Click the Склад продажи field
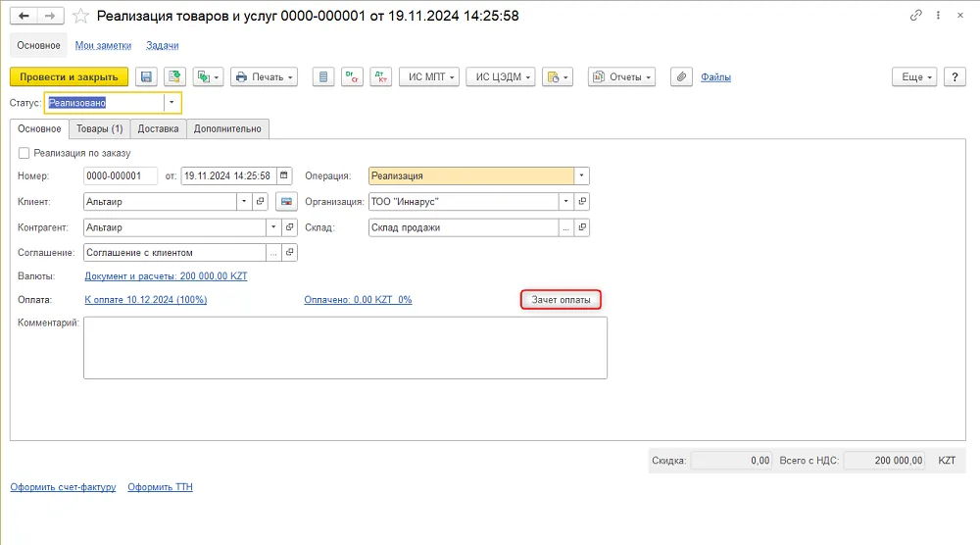The height and width of the screenshot is (545, 980). click(x=464, y=227)
